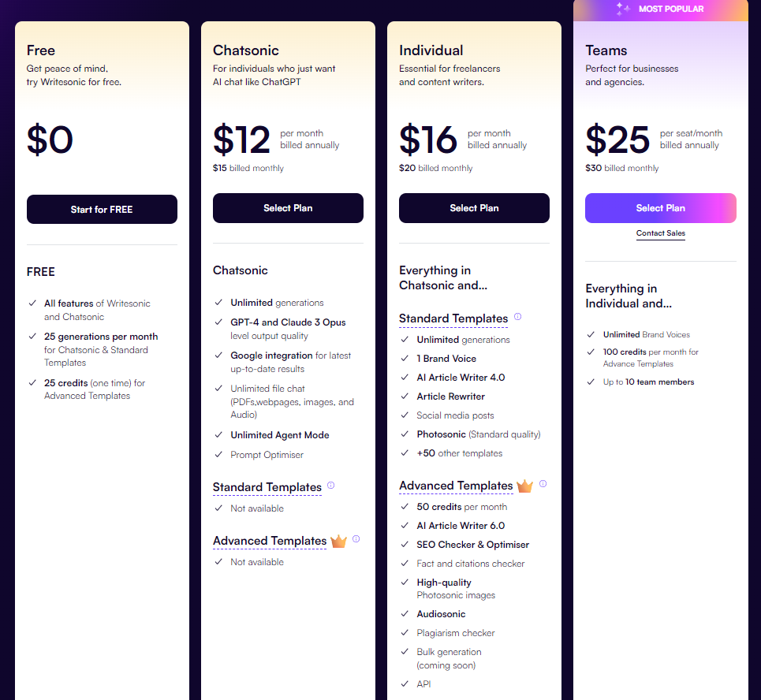
Task: Click the checkmark icon beside Unlimited generations
Action: (218, 302)
